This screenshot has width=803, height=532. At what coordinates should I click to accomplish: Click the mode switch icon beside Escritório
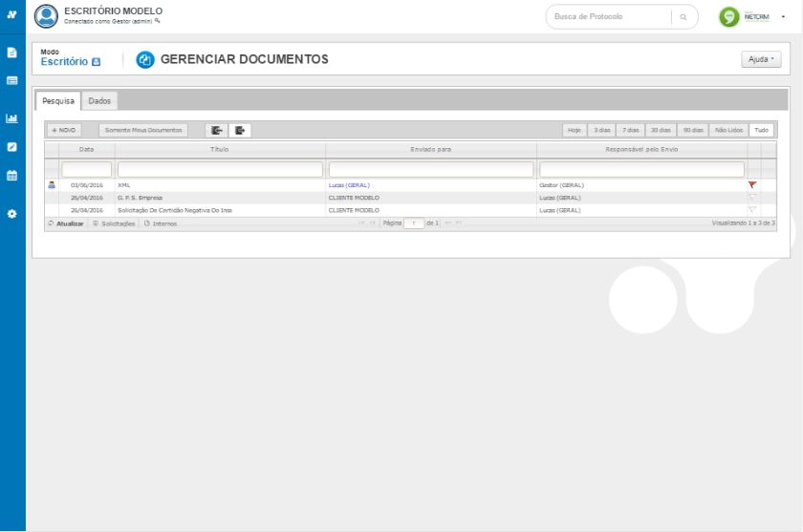(97, 62)
